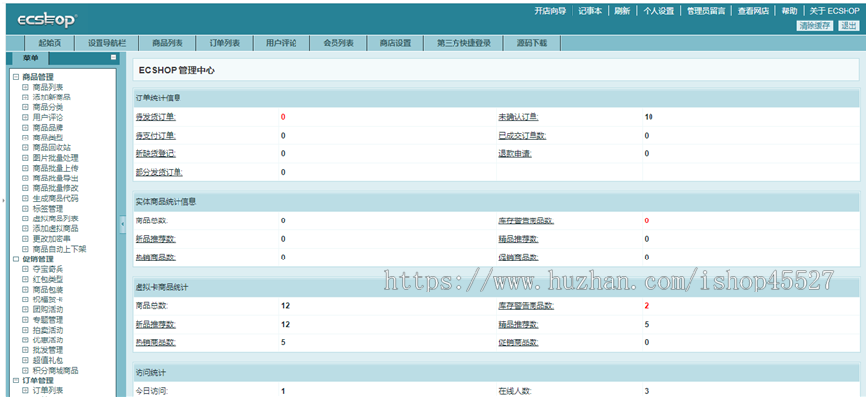Click the node icon beside 商品分类
The image size is (868, 399).
coord(25,107)
